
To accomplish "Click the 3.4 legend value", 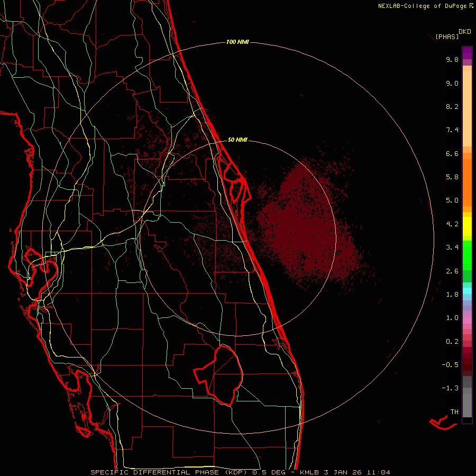I will click(x=452, y=248).
